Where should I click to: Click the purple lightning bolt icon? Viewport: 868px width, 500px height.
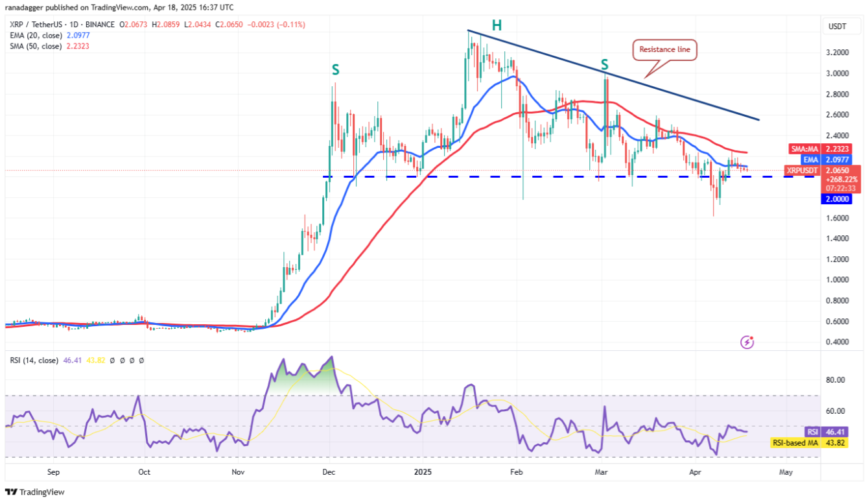point(747,341)
